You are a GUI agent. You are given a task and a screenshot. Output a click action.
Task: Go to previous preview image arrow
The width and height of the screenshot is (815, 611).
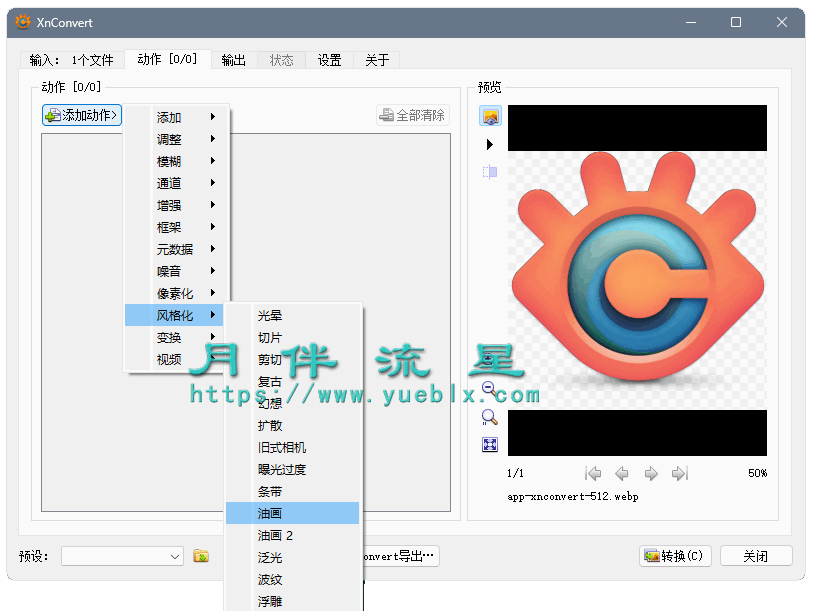point(622,473)
